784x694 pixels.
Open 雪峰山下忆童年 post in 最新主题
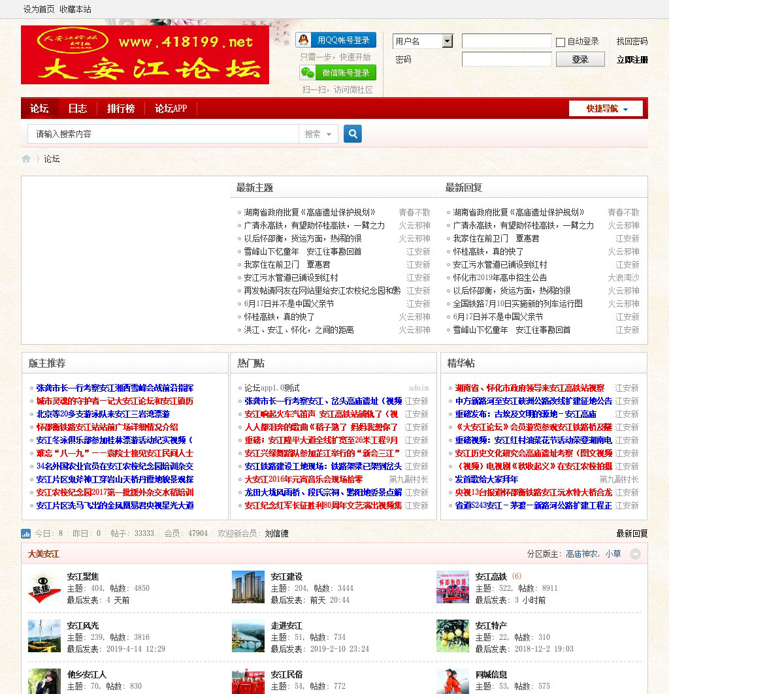pyautogui.click(x=302, y=251)
